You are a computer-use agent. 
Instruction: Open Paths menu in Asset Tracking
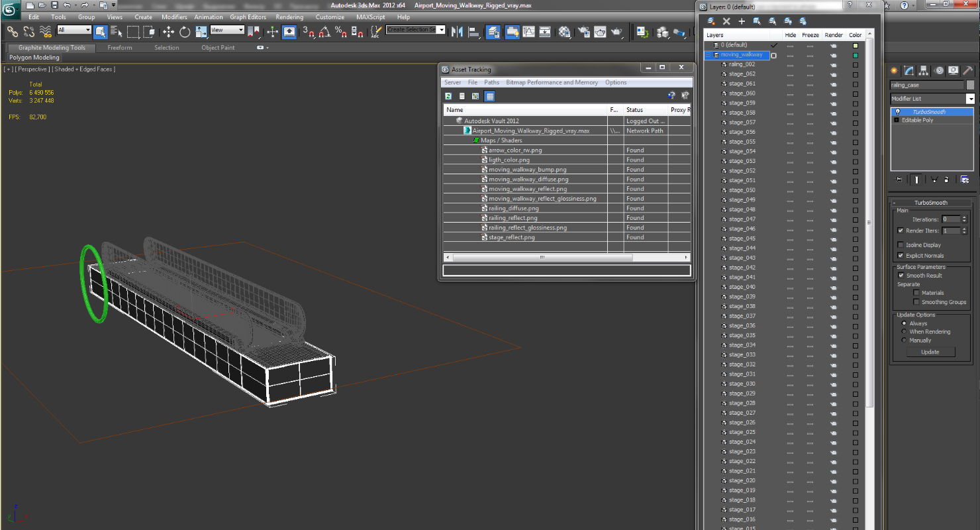click(x=491, y=83)
